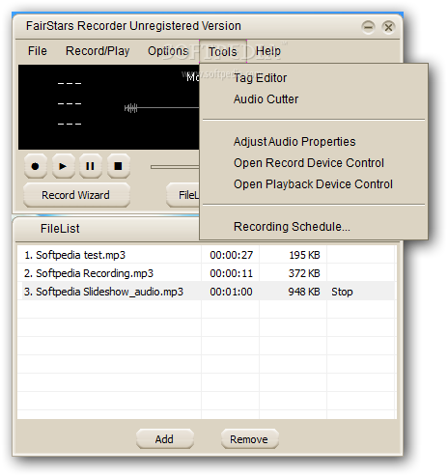Select Open Playback Device Control
The height and width of the screenshot is (476, 448).
[313, 184]
